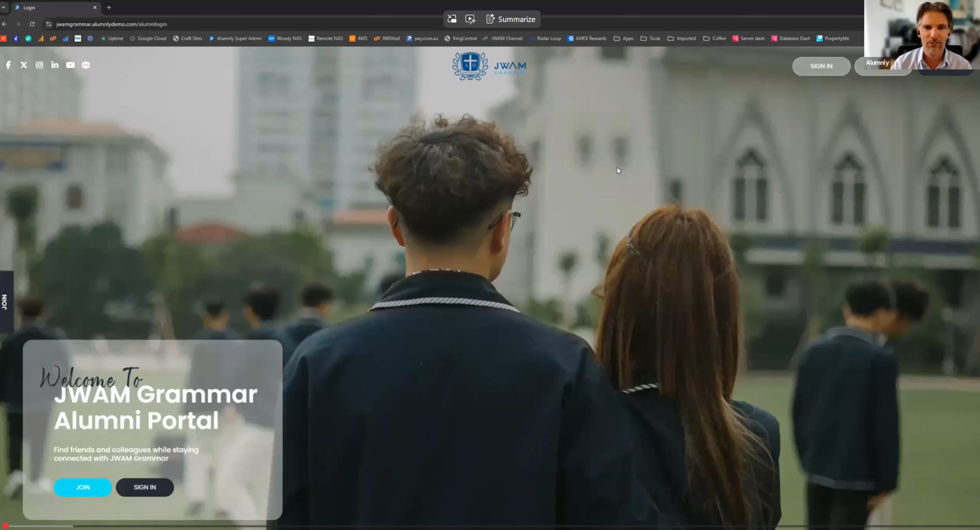
Task: Open the JWAM Channel bookmark
Action: coord(503,38)
